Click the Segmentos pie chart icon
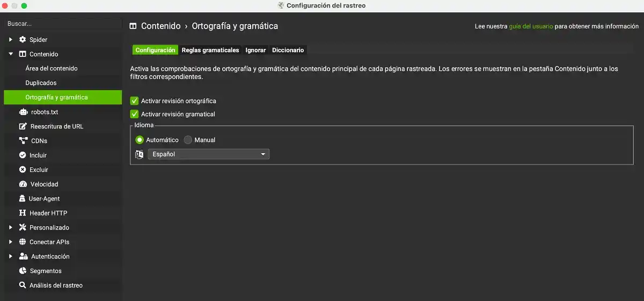This screenshot has width=644, height=301. click(x=23, y=271)
